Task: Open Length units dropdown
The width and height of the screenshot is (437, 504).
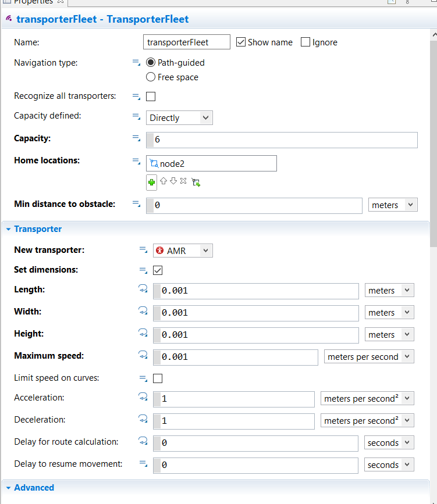Action: (x=389, y=290)
